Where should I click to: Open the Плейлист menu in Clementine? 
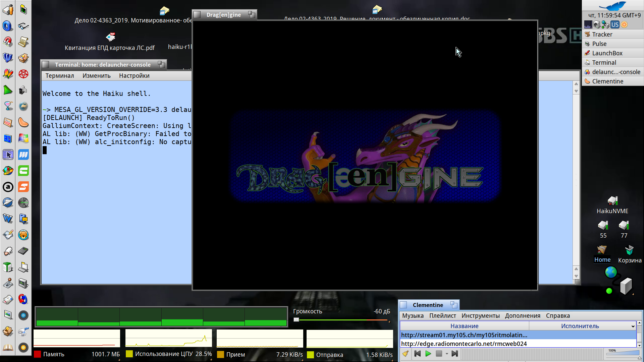click(443, 316)
